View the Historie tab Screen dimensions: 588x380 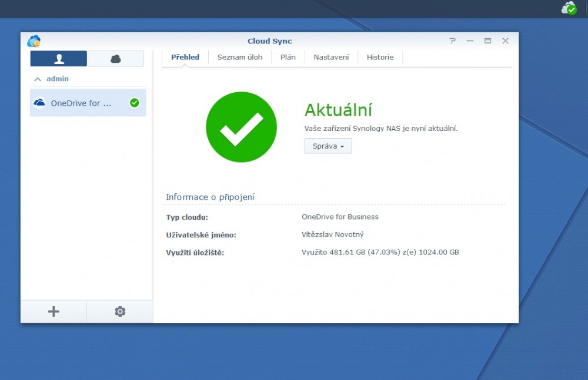380,57
